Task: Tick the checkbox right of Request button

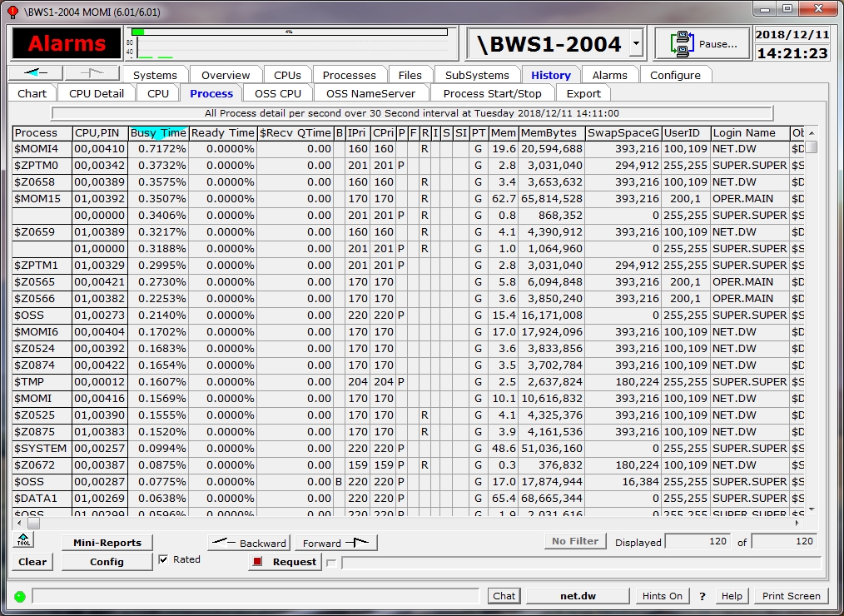Action: pyautogui.click(x=331, y=563)
